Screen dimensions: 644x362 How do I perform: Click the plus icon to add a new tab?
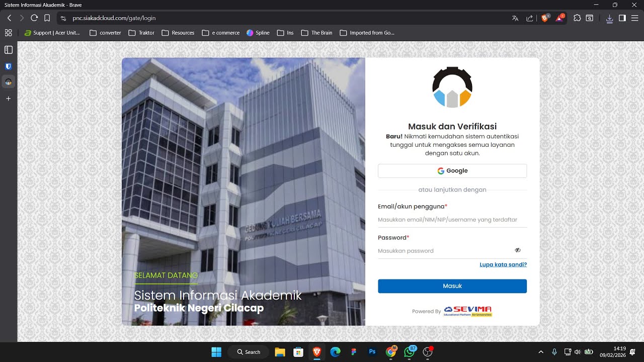[8, 99]
